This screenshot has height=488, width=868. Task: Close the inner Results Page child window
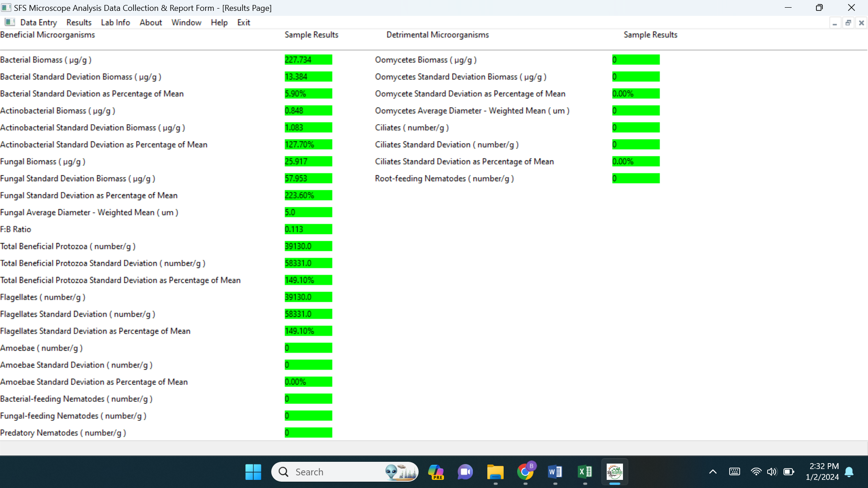(861, 23)
